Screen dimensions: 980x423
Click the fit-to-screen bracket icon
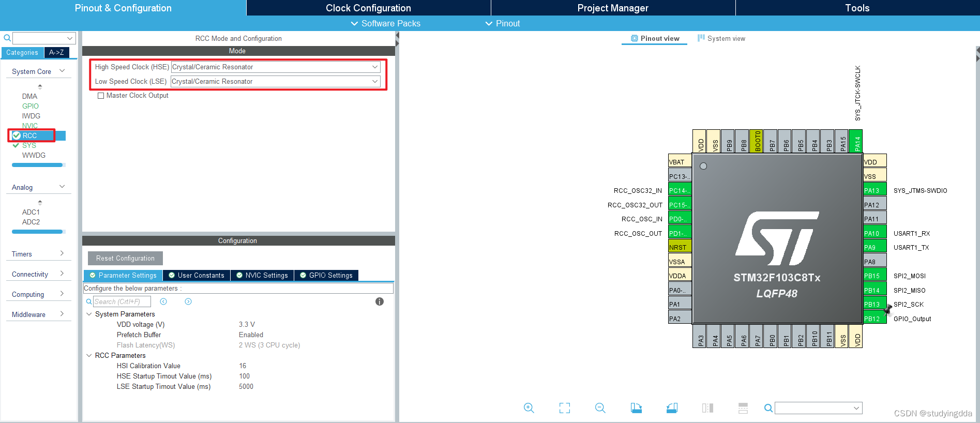(565, 408)
